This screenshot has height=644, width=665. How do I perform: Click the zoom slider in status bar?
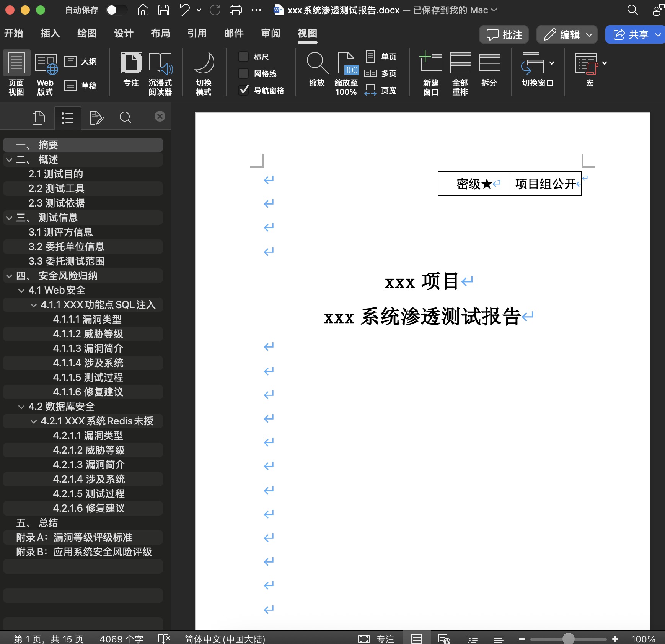tap(568, 639)
